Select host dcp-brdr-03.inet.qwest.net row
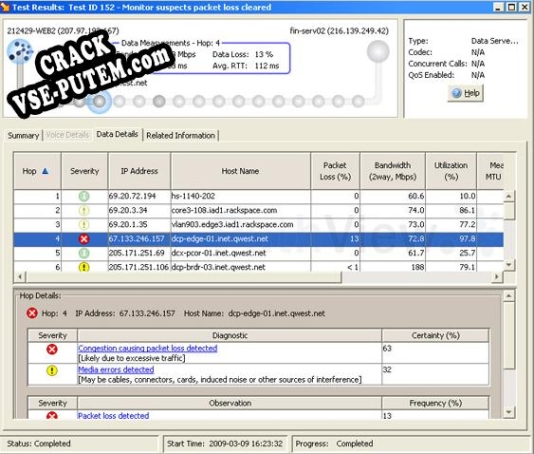534x454 pixels. [x=258, y=266]
